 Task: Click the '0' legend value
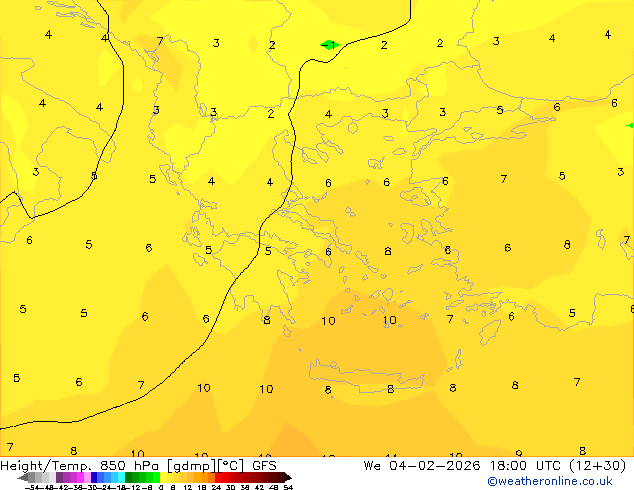point(161,488)
